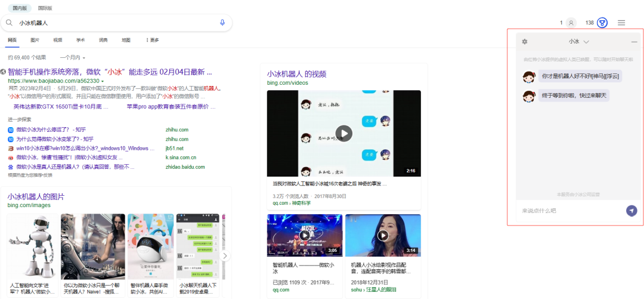Screen dimensions: 644x299
Task: Play the 3:14 video thumbnail
Action: (383, 235)
